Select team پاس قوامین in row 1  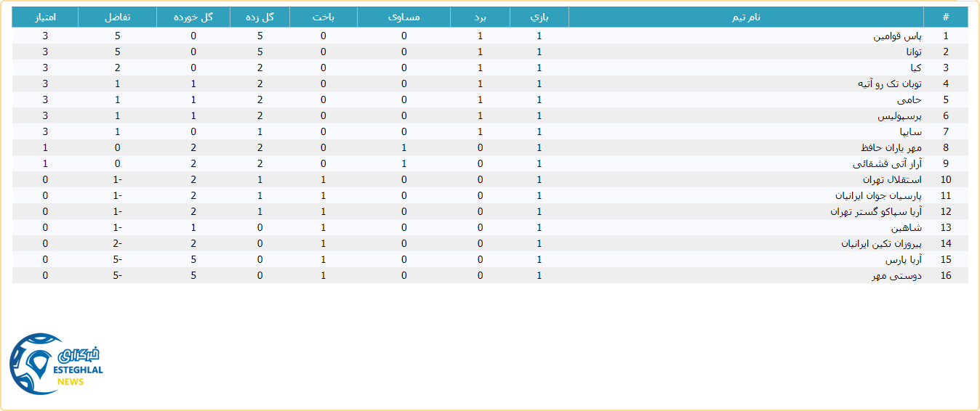897,36
